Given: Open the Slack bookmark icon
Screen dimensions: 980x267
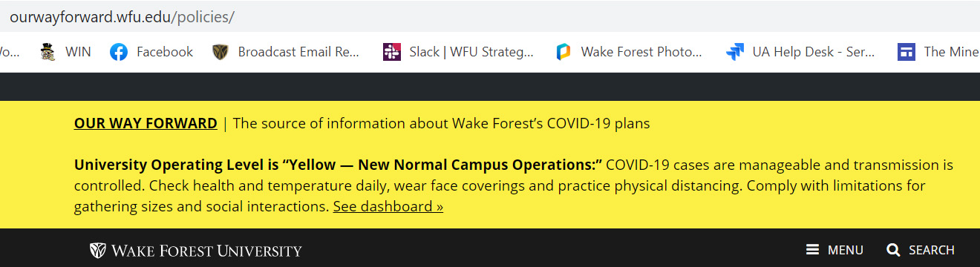Looking at the screenshot, I should 392,52.
